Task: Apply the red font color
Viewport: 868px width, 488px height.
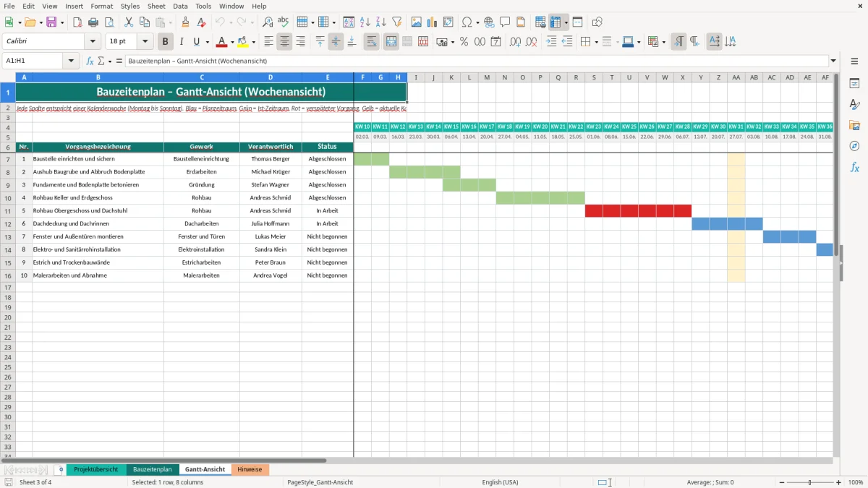Action: (222, 42)
